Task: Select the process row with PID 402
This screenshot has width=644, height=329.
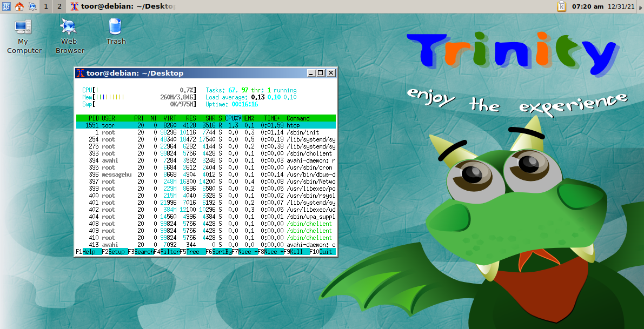Action: (206, 209)
